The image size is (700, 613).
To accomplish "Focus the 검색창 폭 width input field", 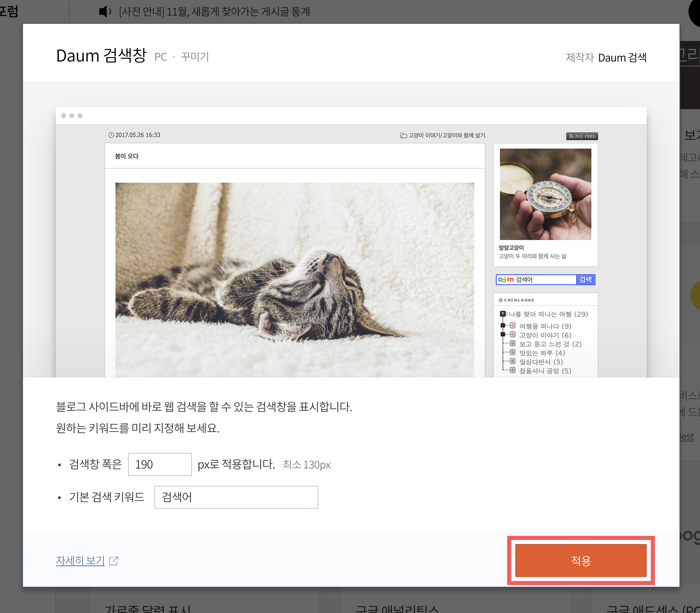I will tap(160, 464).
